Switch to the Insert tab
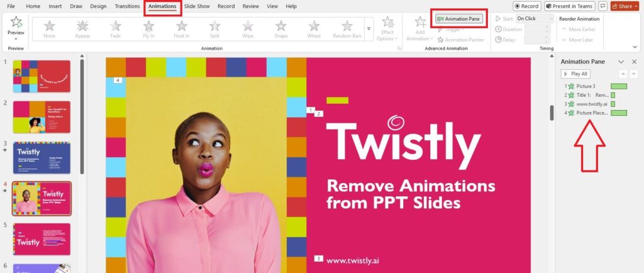This screenshot has width=644, height=273. (55, 6)
